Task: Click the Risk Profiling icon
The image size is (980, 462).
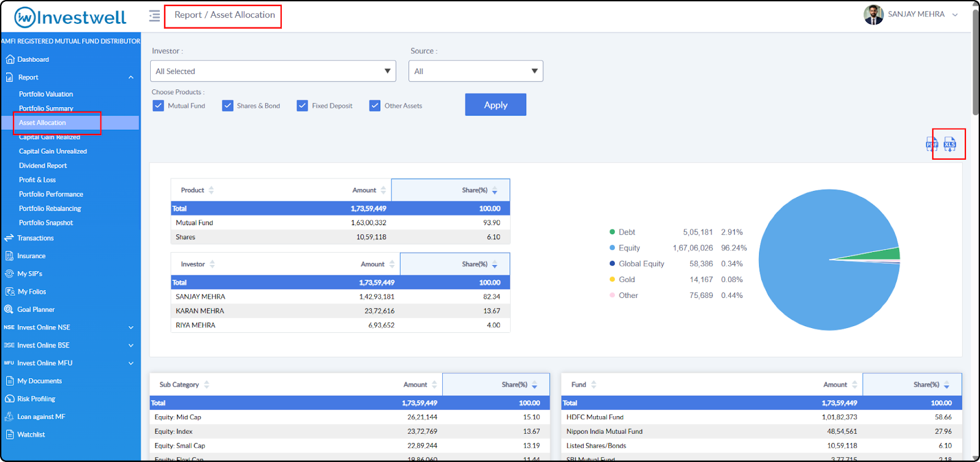Action: pyautogui.click(x=10, y=399)
